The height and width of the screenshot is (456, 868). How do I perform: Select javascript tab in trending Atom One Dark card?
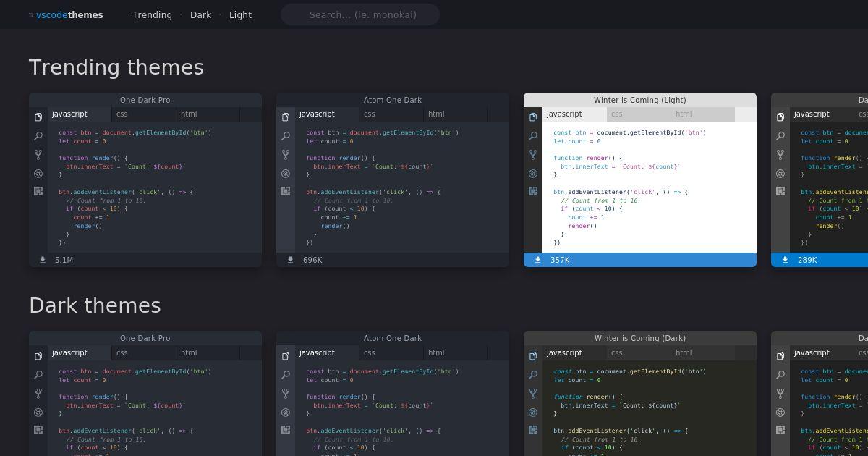(x=327, y=114)
